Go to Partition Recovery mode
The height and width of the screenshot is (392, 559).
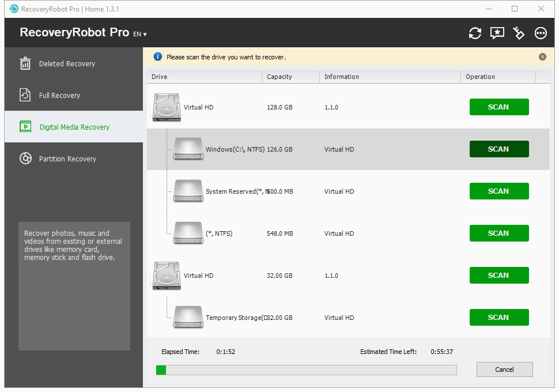[74, 159]
